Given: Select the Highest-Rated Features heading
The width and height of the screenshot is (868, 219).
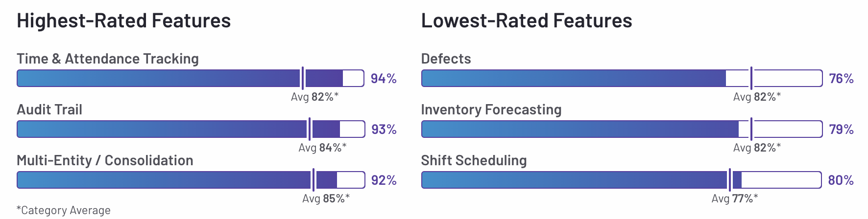Looking at the screenshot, I should [x=124, y=21].
